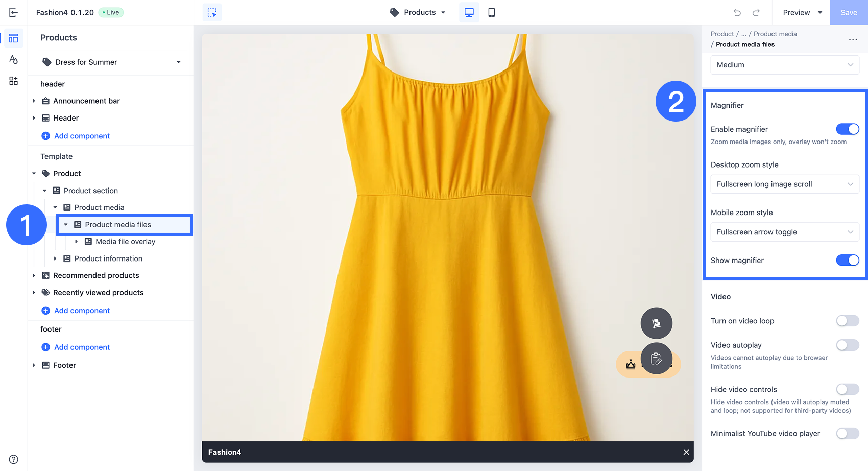Switch to desktop preview device icon
868x471 pixels.
[x=469, y=12]
